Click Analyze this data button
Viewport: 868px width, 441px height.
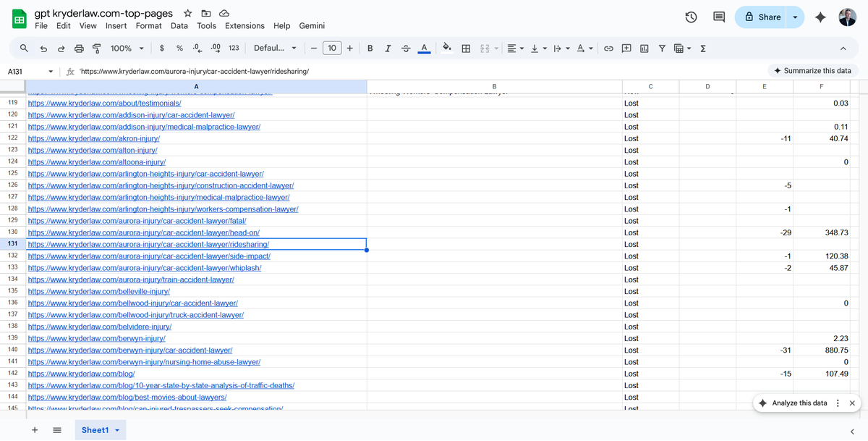[793, 403]
